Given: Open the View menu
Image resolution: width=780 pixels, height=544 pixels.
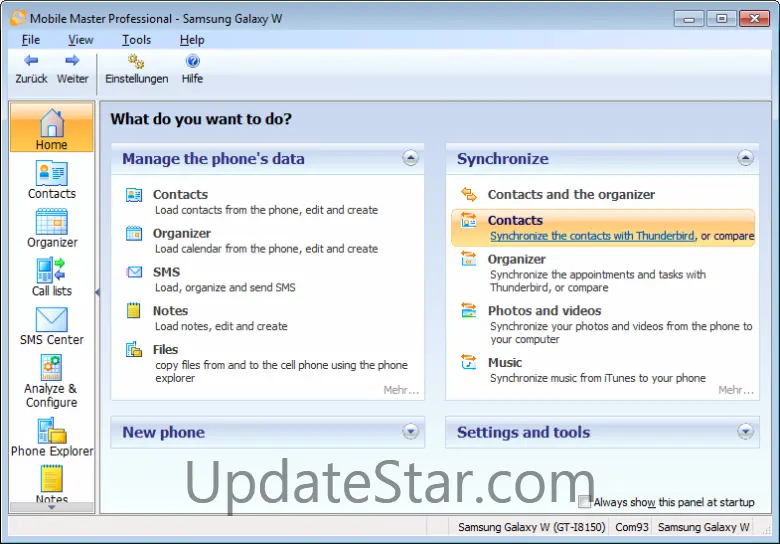Looking at the screenshot, I should [x=81, y=40].
